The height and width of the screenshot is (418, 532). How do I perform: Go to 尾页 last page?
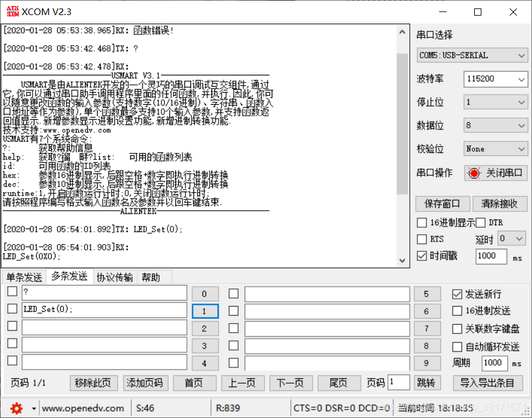(x=339, y=384)
